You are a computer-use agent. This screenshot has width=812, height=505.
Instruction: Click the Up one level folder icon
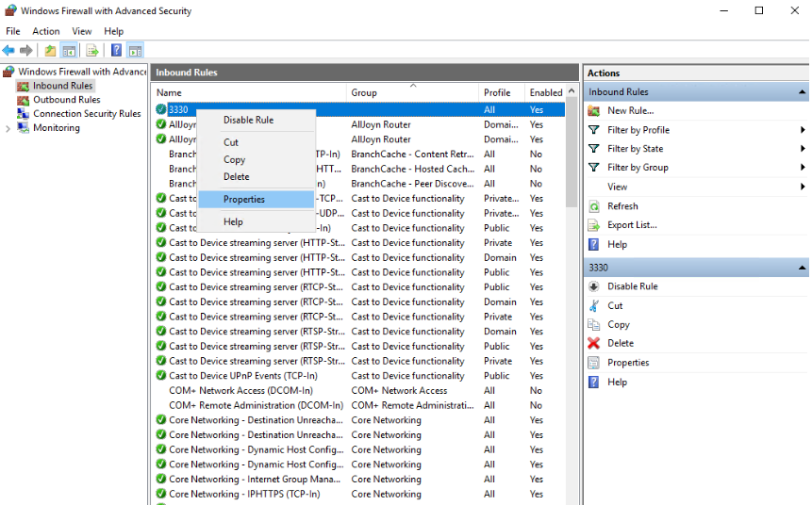pos(50,51)
